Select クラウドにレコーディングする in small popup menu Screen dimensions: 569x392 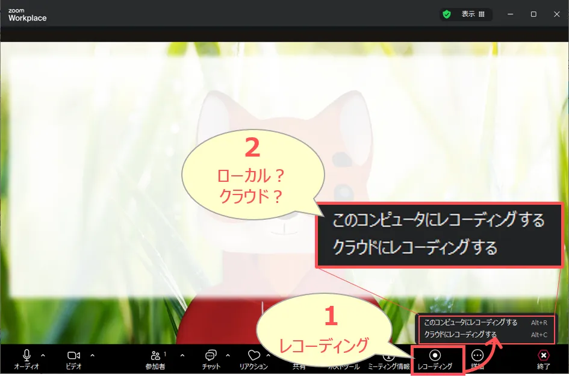click(461, 335)
